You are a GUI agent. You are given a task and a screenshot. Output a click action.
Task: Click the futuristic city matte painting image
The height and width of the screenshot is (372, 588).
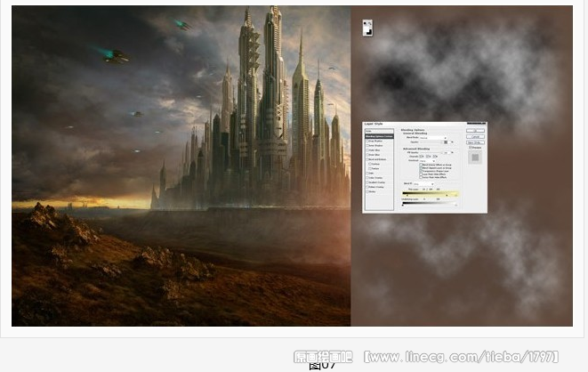181,166
